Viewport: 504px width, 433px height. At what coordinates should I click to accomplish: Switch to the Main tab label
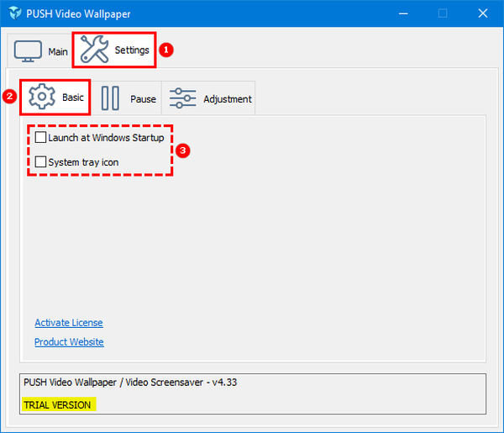(58, 51)
